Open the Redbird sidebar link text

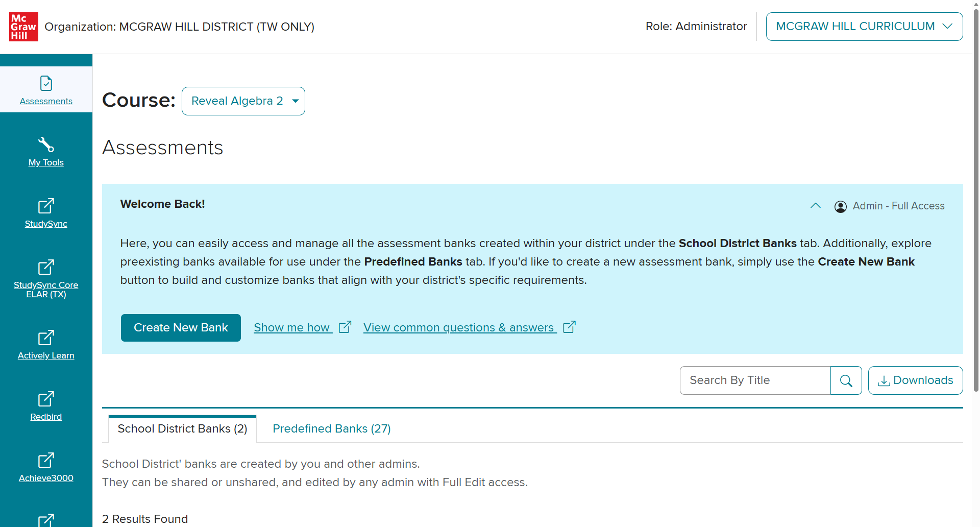click(46, 417)
